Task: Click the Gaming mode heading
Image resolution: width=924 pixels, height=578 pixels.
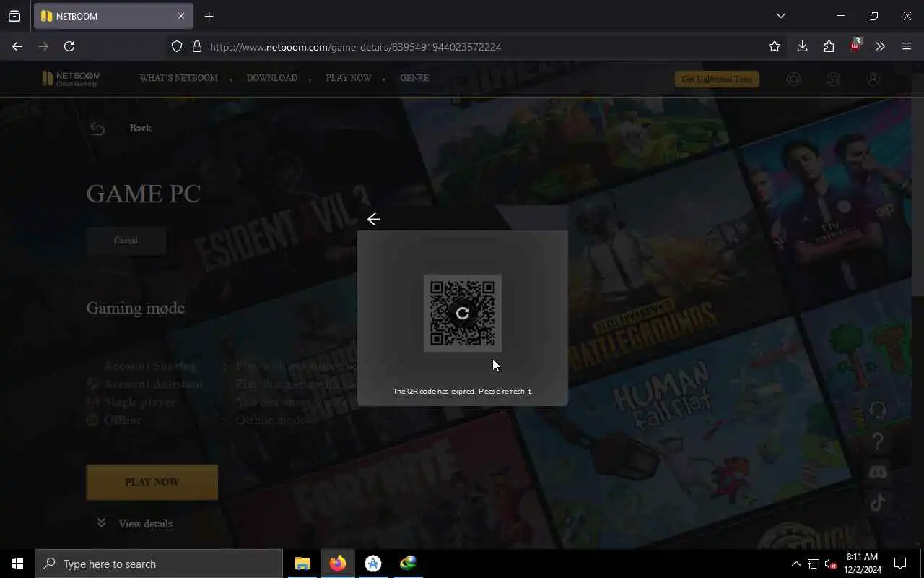Action: coord(135,308)
